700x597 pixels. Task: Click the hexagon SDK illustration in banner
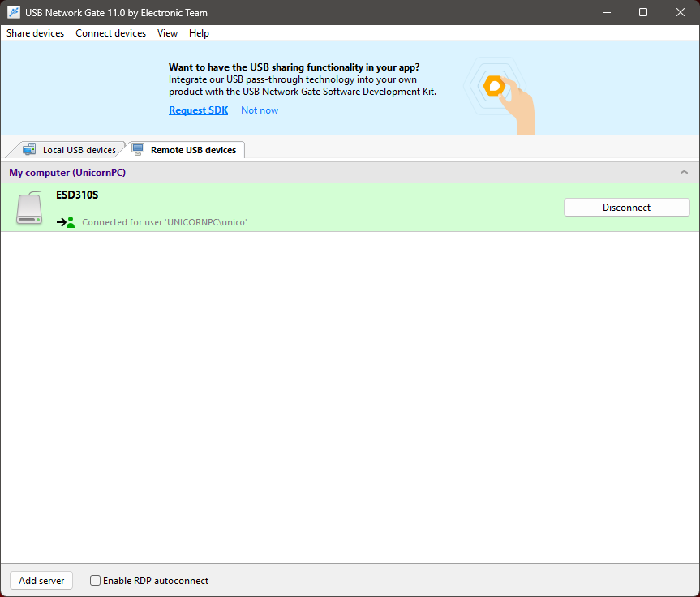pyautogui.click(x=494, y=85)
